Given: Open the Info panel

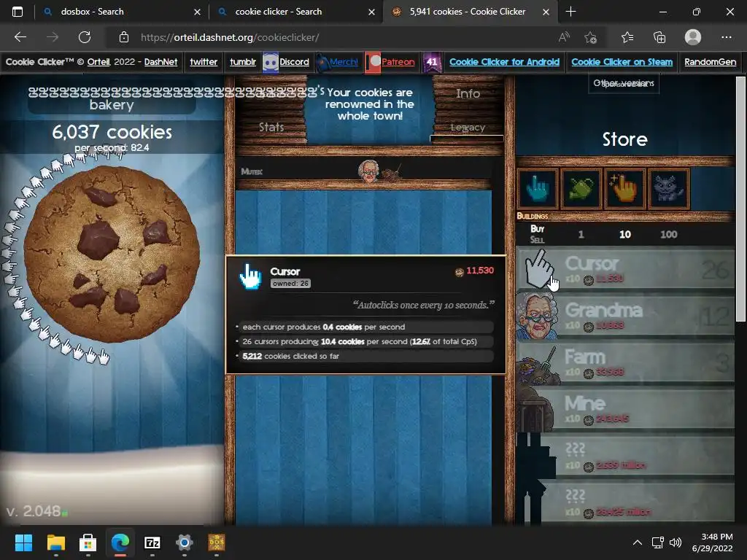Looking at the screenshot, I should click(x=468, y=93).
